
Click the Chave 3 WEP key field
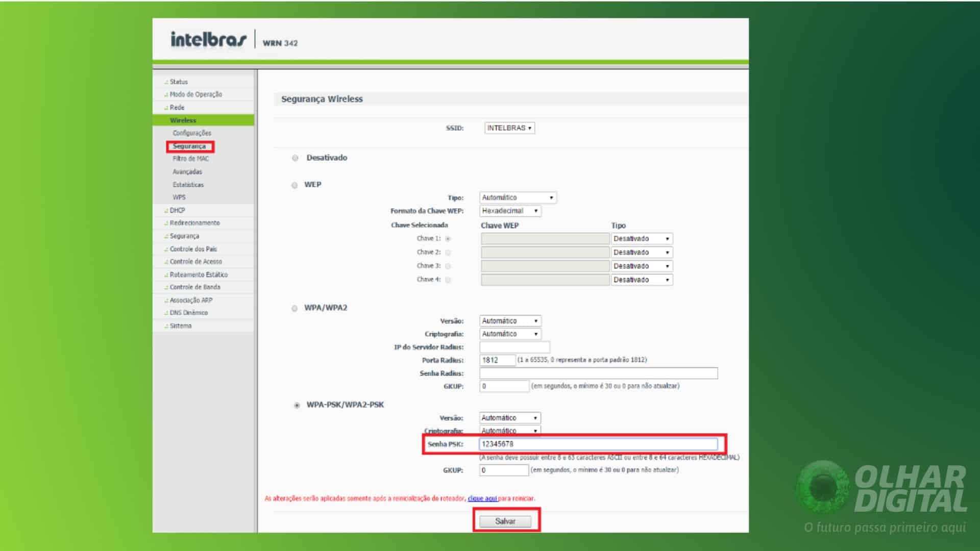[545, 266]
